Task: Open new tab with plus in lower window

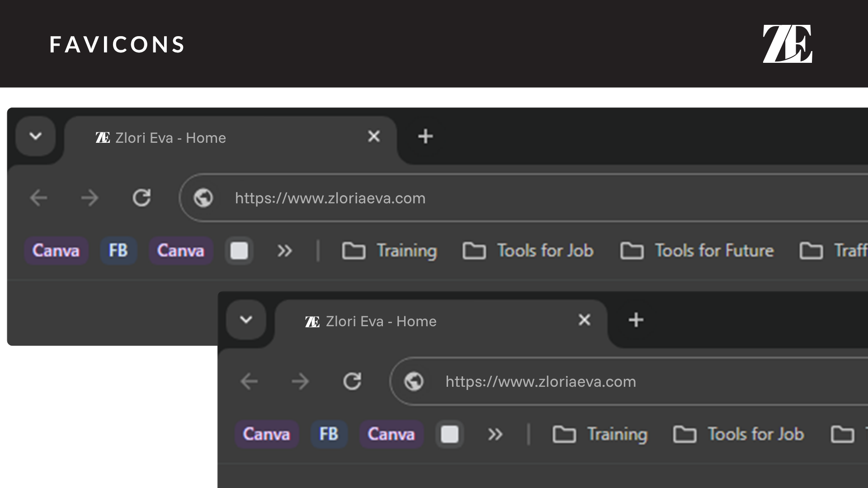Action: tap(636, 320)
